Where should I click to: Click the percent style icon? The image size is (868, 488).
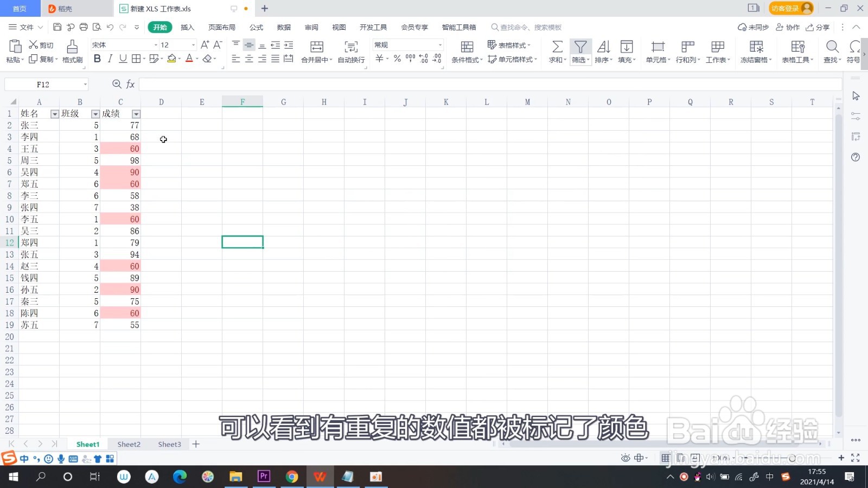coord(397,59)
